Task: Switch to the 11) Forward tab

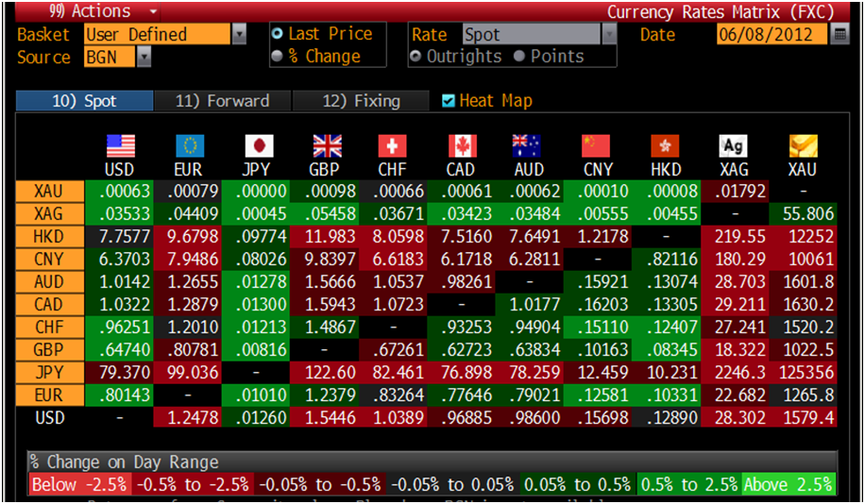Action: pos(222,101)
